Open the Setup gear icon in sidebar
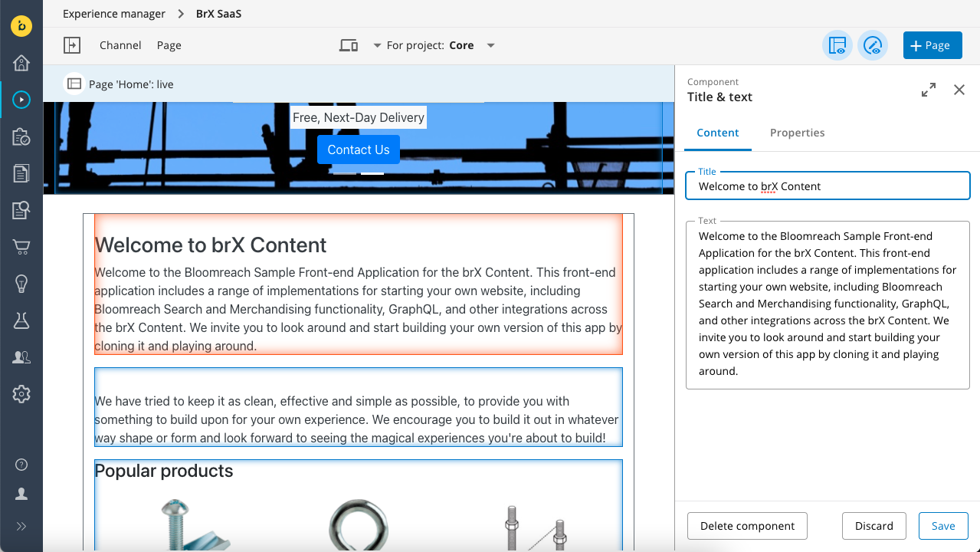This screenshot has width=980, height=552. [21, 394]
